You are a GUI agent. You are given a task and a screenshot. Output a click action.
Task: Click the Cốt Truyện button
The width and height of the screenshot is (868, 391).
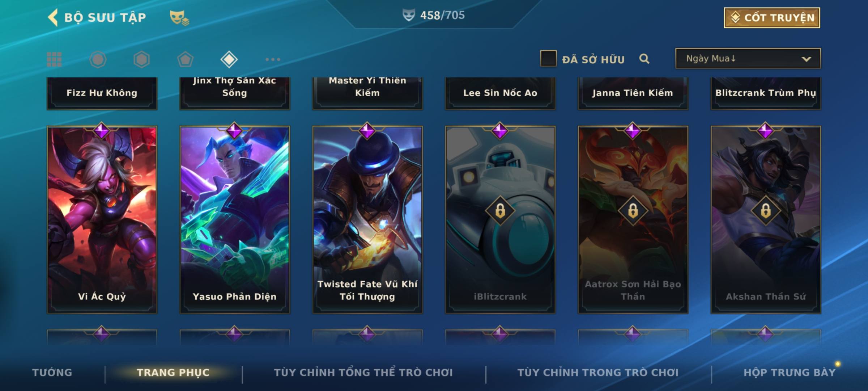point(772,18)
